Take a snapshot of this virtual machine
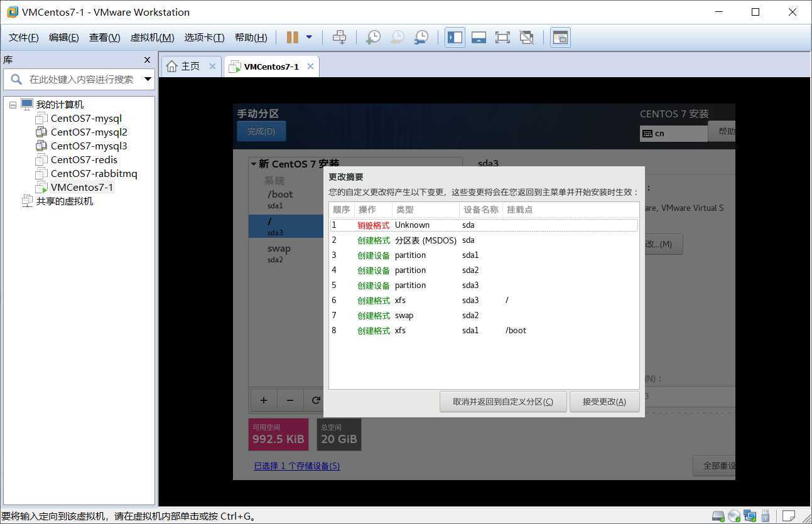Image resolution: width=812 pixels, height=524 pixels. click(x=373, y=38)
